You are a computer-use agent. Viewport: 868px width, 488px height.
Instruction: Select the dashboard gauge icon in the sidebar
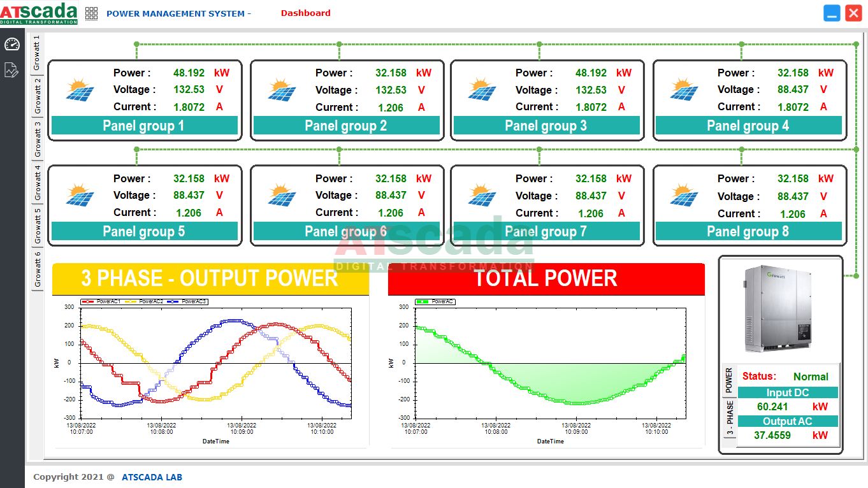click(11, 44)
